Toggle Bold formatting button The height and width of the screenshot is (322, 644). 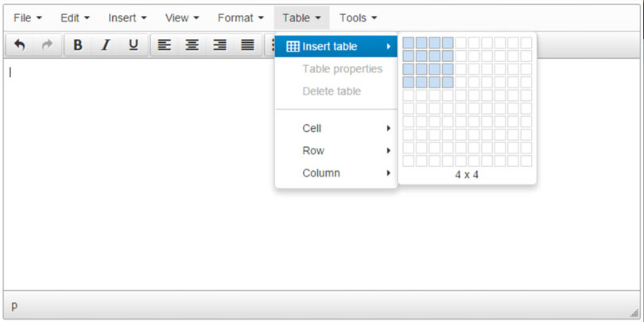pyautogui.click(x=78, y=45)
